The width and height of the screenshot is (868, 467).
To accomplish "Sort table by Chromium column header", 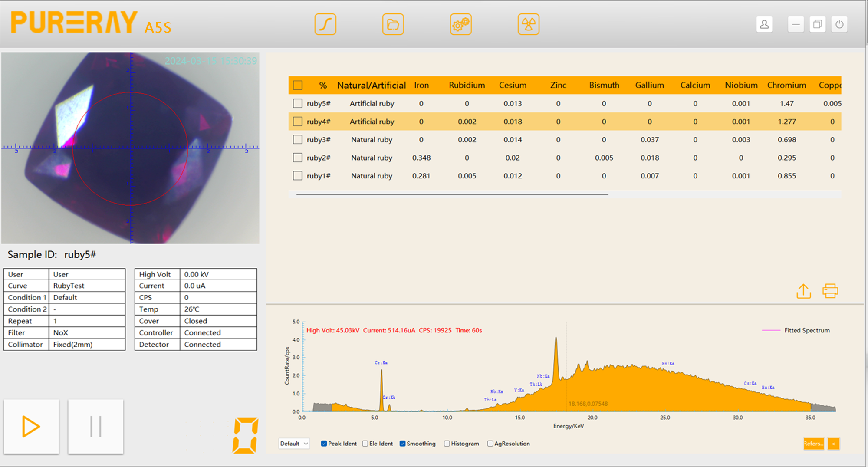I will coord(786,85).
